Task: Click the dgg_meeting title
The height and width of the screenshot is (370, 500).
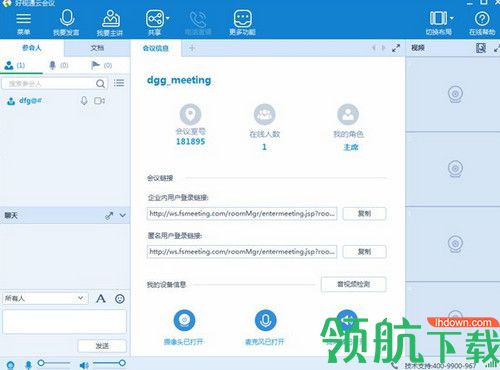Action: point(179,80)
